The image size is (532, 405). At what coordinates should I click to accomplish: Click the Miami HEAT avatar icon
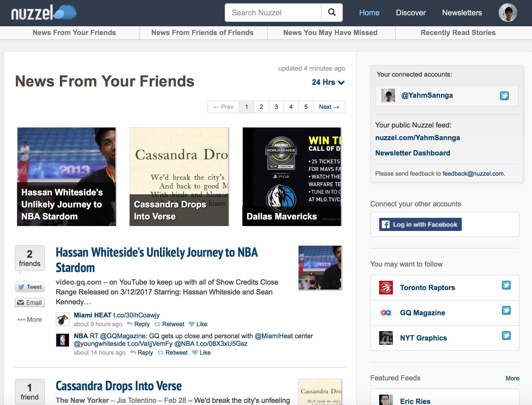click(x=63, y=319)
